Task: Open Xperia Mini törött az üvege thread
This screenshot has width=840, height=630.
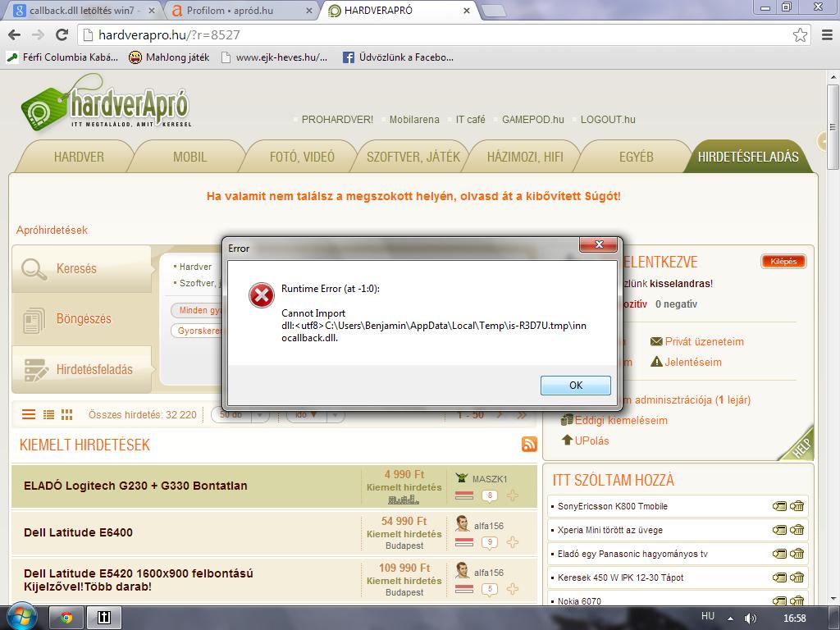Action: tap(610, 530)
